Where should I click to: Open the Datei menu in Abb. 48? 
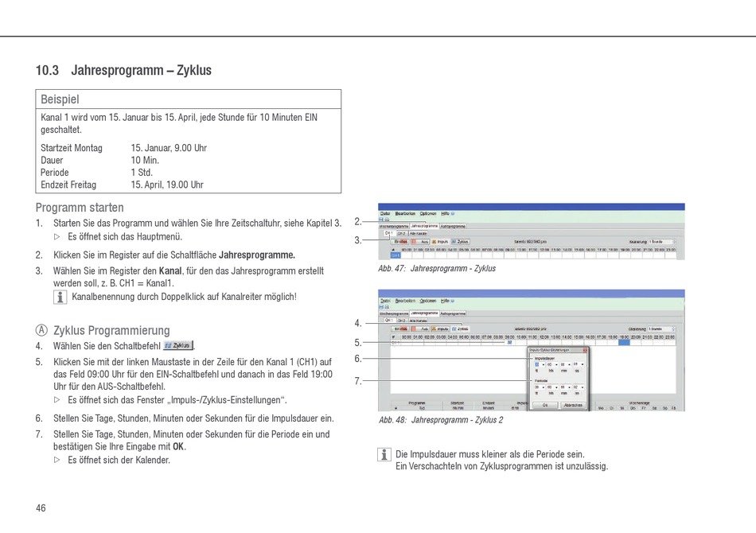coord(385,301)
